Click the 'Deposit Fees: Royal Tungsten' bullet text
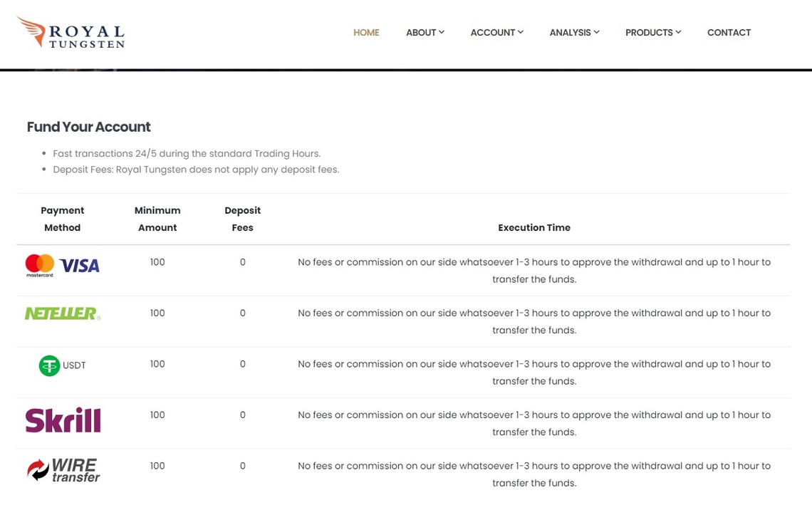Viewport: 812px width, 520px height. 197,170
